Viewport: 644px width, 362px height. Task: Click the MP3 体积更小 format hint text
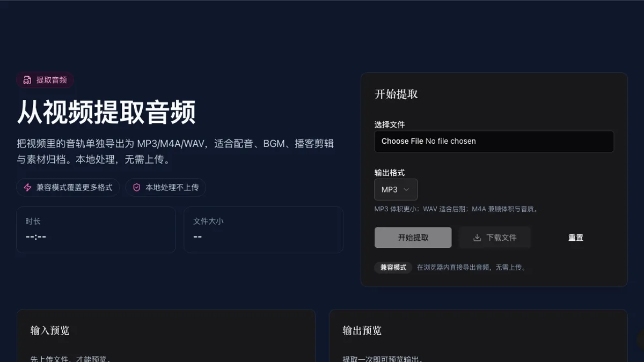456,209
